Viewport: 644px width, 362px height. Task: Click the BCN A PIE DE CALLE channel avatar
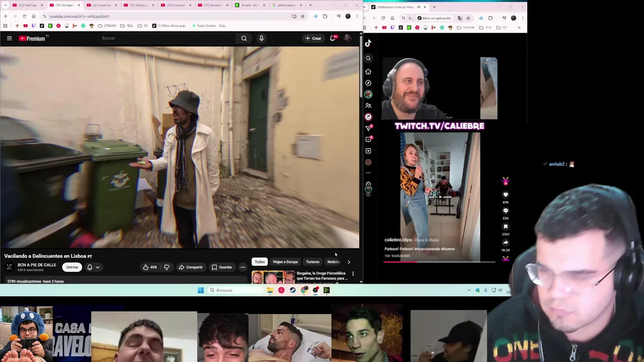click(10, 267)
